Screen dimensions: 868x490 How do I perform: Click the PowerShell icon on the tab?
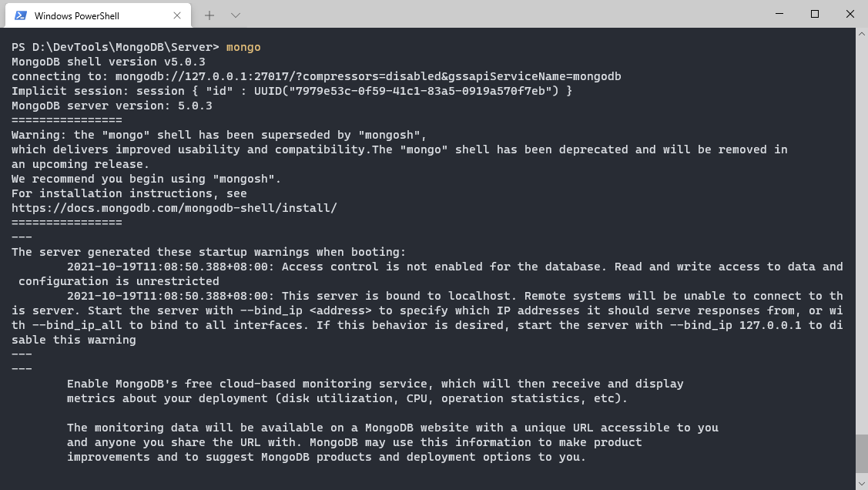[21, 15]
